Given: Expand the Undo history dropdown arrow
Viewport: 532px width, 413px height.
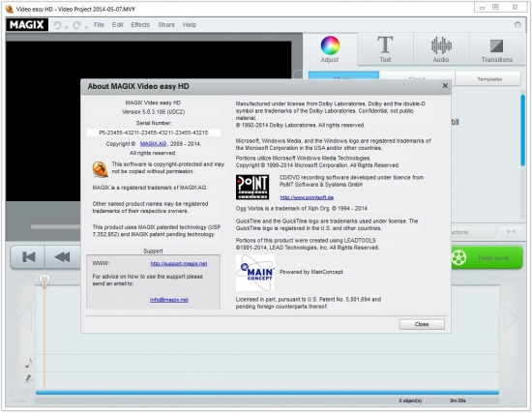Looking at the screenshot, I should (x=67, y=27).
